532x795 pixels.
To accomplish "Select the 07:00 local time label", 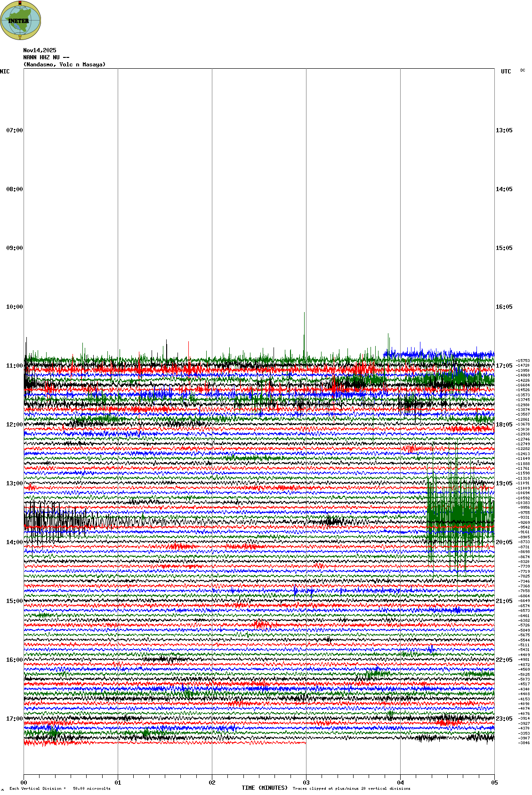I will pos(14,130).
